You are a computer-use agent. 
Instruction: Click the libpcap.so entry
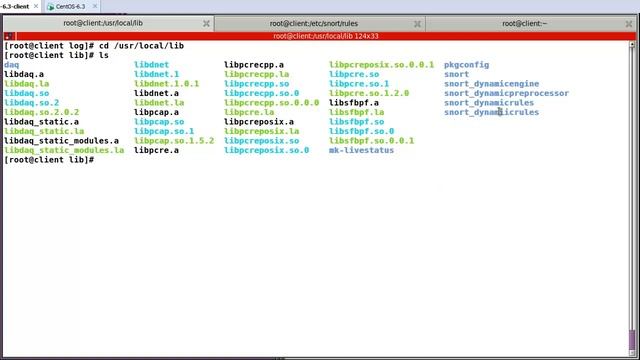159,122
